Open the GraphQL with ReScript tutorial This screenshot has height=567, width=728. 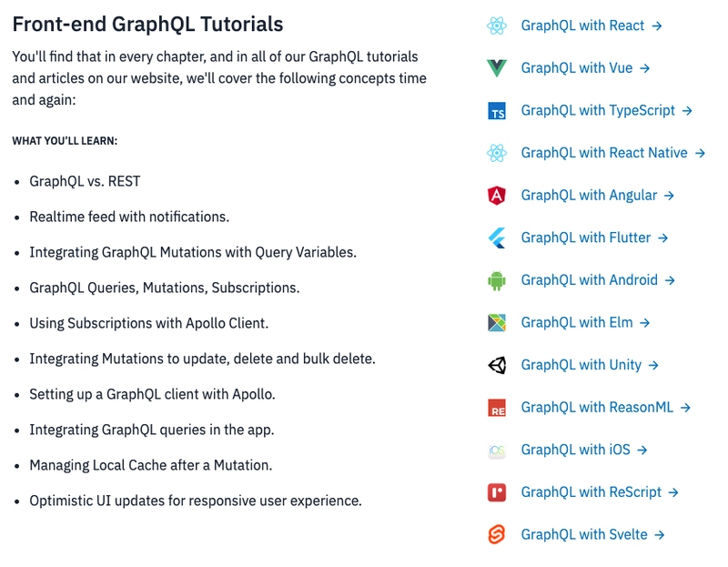pos(600,492)
